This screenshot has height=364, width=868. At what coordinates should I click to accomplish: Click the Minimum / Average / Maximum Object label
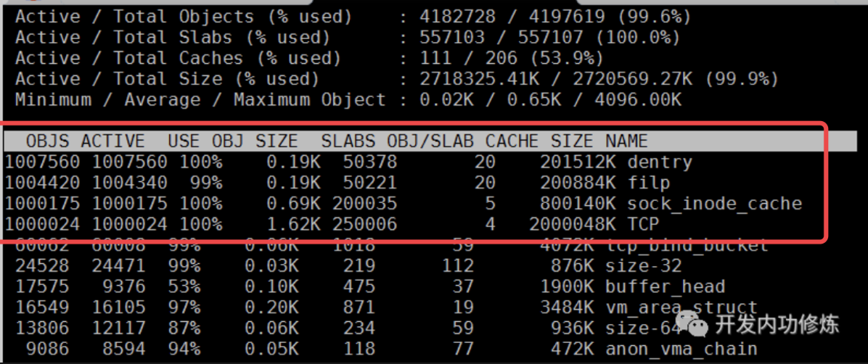click(x=200, y=99)
